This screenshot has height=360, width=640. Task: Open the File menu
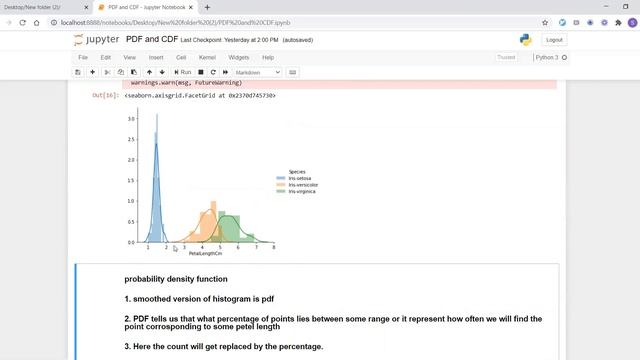tap(83, 58)
